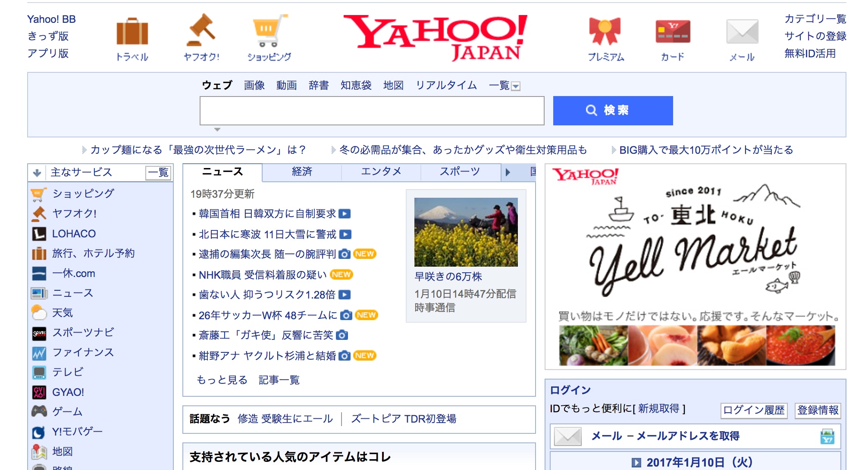Open the カード credit card icon

click(x=672, y=31)
